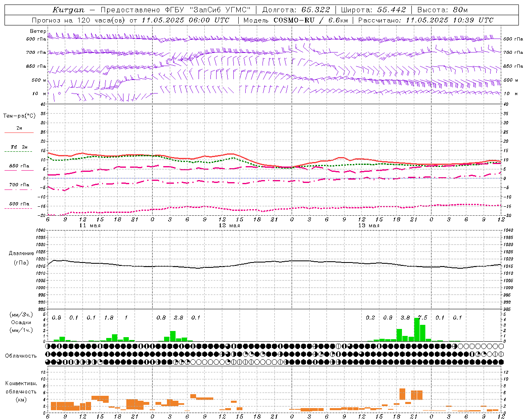Click the "Широта: 55.442" latitude value
Viewport: 525px width, 420px height.
click(374, 10)
